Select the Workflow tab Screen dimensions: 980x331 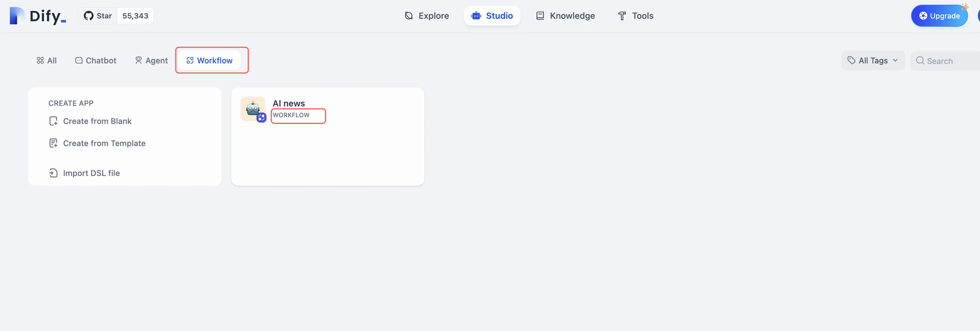209,60
